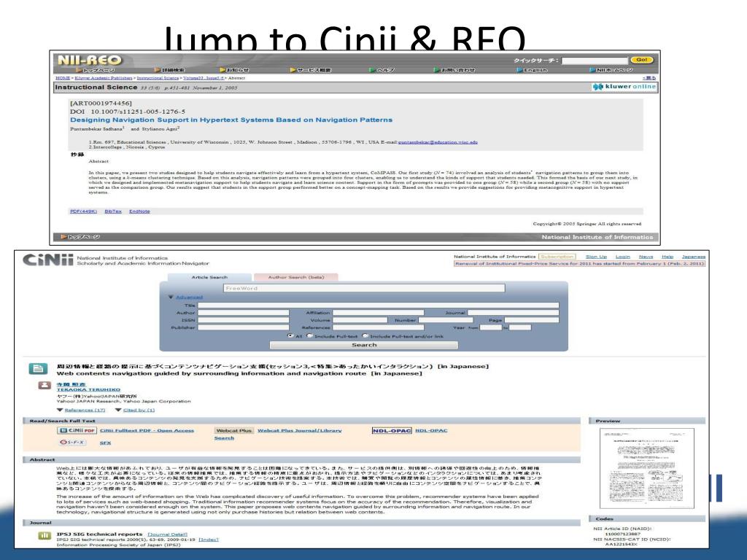Click the Affiliation input field
Image resolution: width=747 pixels, height=560 pixels.
point(379,313)
